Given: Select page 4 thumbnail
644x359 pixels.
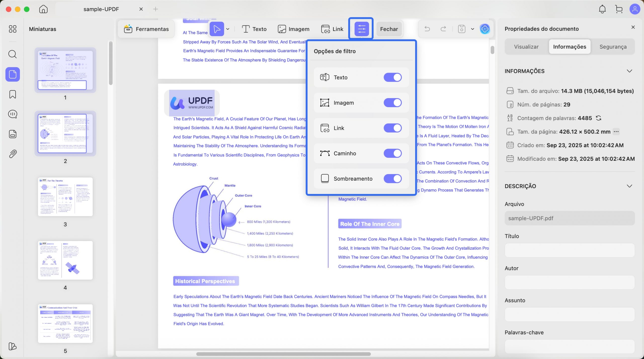Looking at the screenshot, I should [x=65, y=260].
